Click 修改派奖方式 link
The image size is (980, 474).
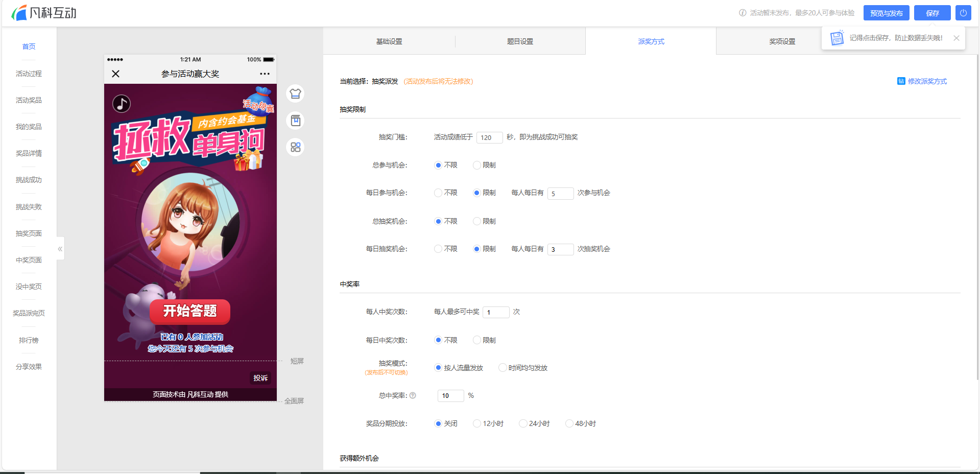pyautogui.click(x=922, y=81)
